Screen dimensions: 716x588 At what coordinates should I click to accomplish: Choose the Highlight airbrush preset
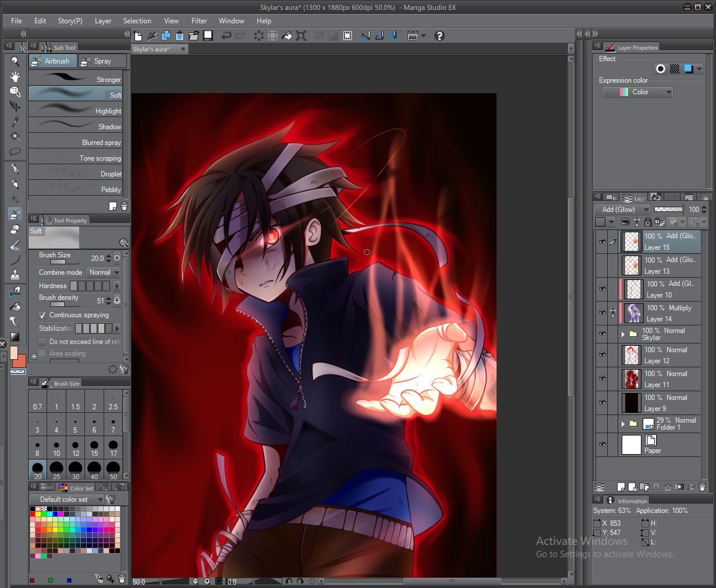76,110
